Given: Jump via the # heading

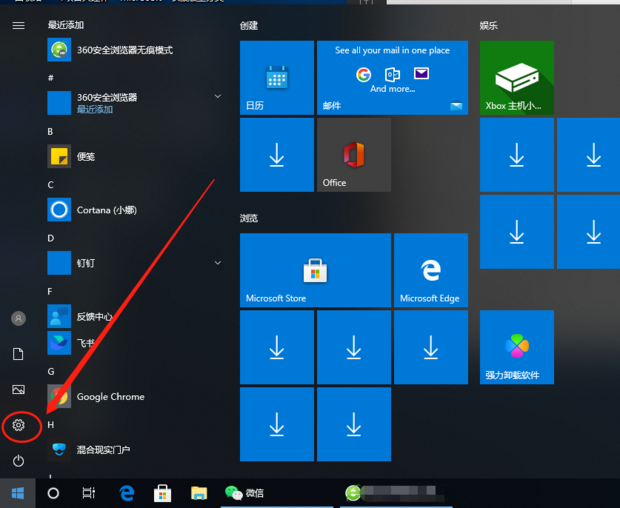Looking at the screenshot, I should (x=51, y=78).
